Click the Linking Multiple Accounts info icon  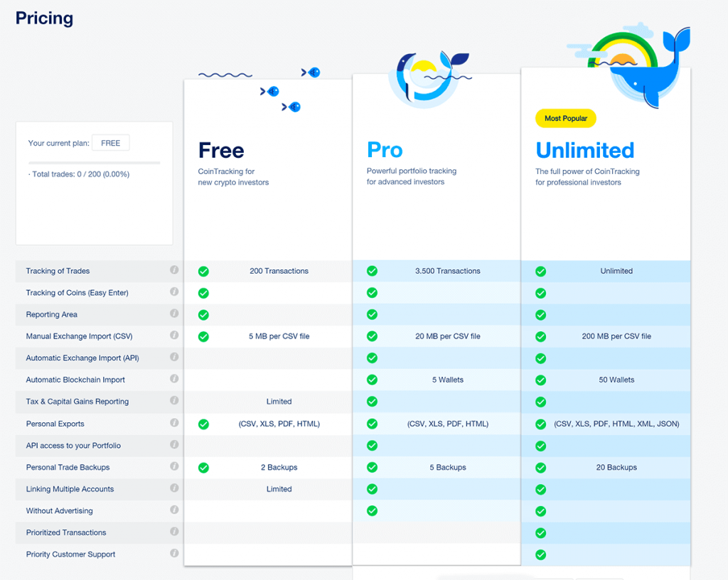174,488
